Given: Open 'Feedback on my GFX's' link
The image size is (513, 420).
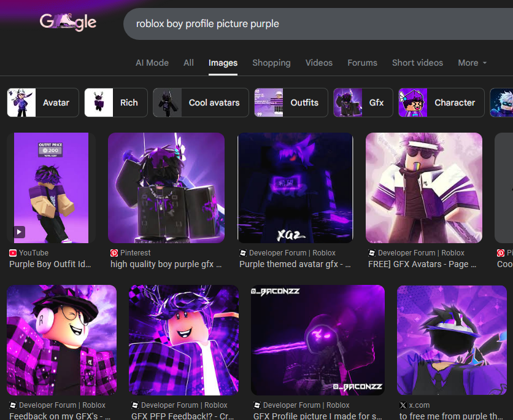Looking at the screenshot, I should point(60,416).
